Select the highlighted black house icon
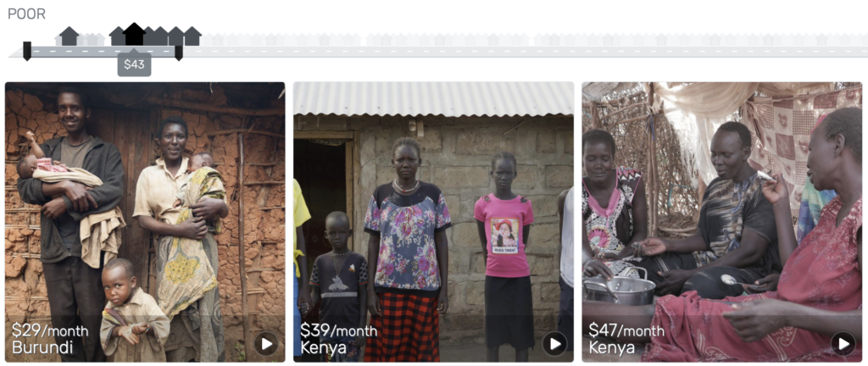868x366 pixels. click(x=134, y=34)
